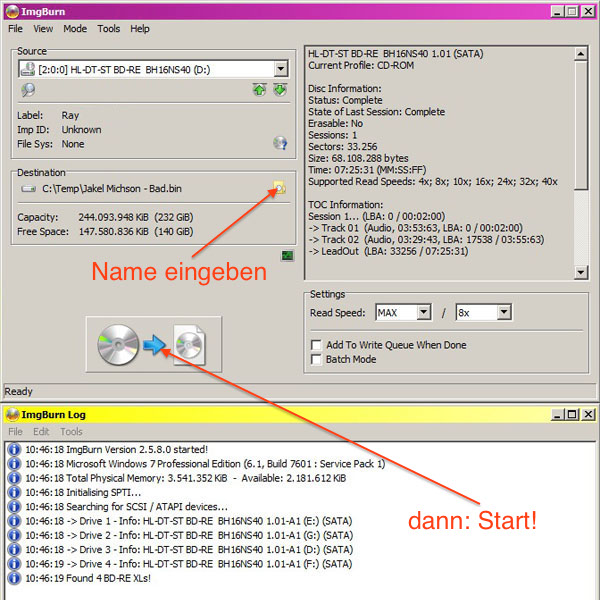The height and width of the screenshot is (600, 600).
Task: Open the Tools menu in ImgBurn
Action: [x=108, y=29]
